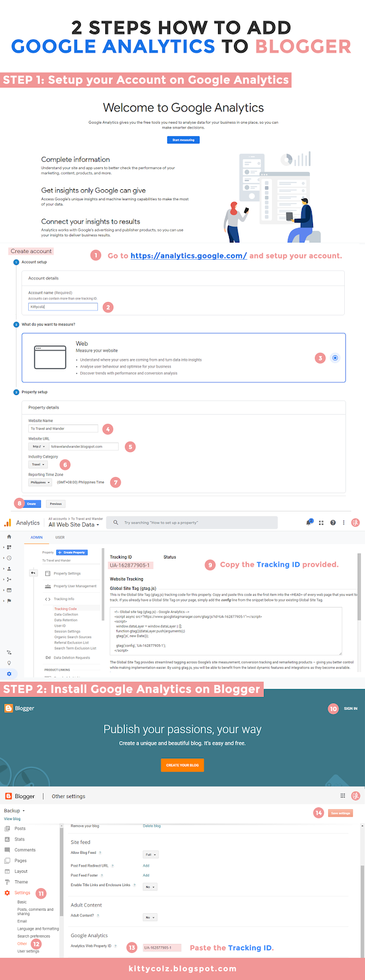Switch to the USER tab

click(x=60, y=537)
